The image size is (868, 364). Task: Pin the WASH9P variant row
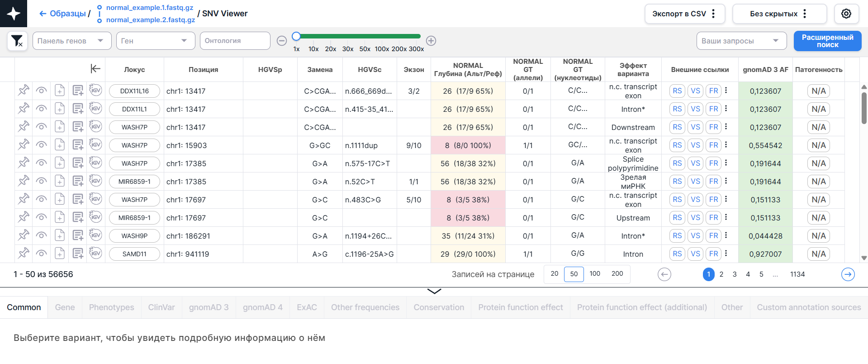(24, 235)
